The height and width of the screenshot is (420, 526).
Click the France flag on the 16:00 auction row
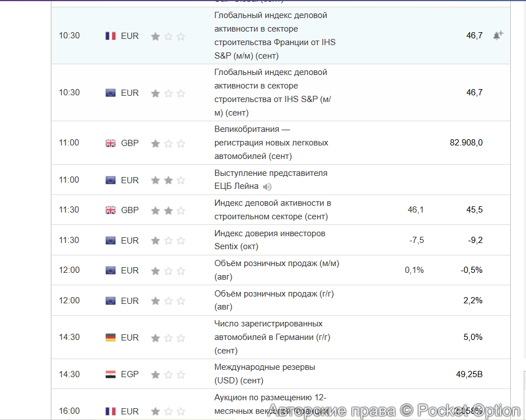[x=110, y=411]
